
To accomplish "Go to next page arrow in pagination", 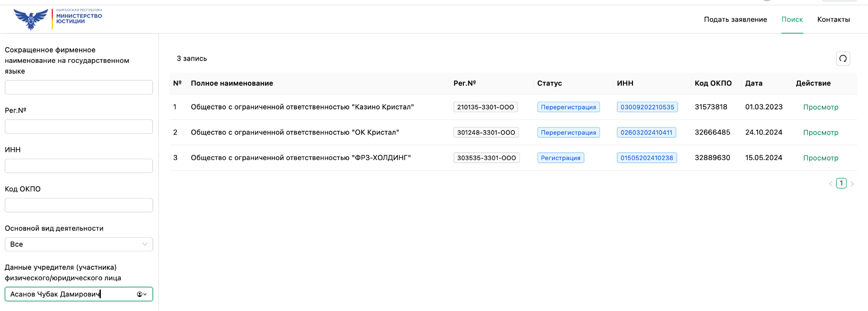I will (852, 184).
